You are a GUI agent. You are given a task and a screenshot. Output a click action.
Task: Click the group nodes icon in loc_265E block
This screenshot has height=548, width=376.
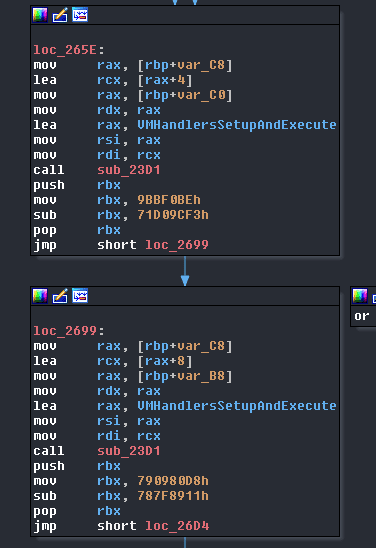tap(80, 15)
